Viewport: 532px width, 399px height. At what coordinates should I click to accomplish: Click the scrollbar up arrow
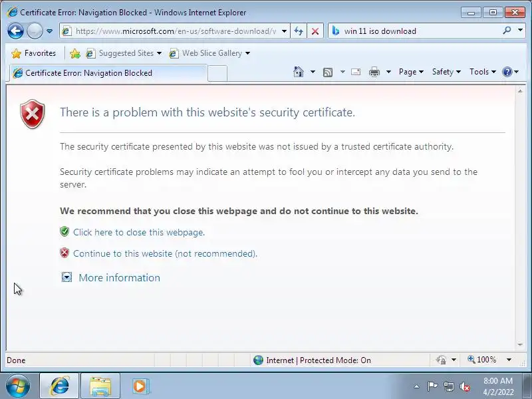point(520,91)
